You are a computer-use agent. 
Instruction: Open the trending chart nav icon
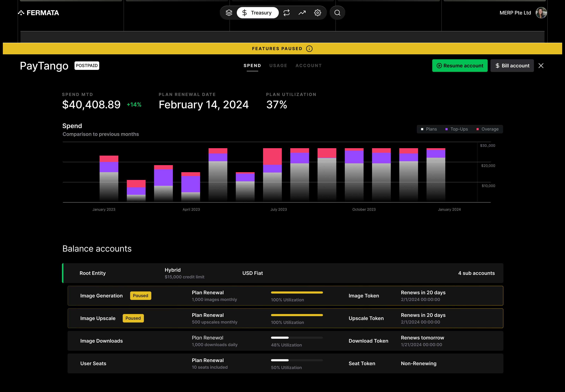click(302, 13)
